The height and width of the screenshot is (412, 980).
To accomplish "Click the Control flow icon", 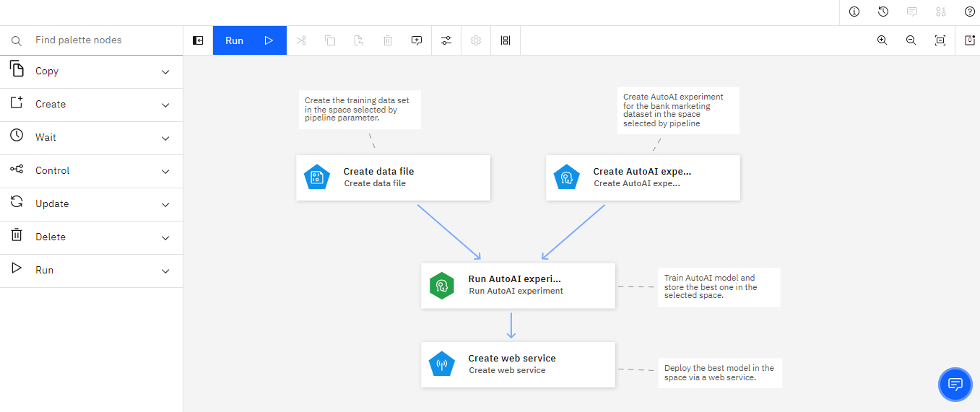I will (17, 170).
